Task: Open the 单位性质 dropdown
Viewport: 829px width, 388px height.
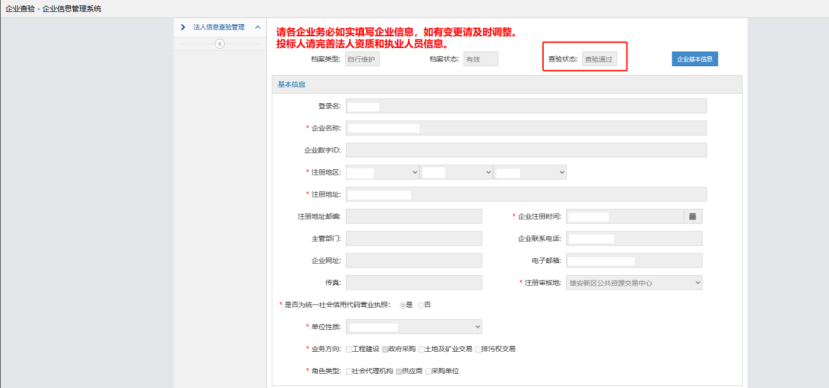Action: (414, 327)
